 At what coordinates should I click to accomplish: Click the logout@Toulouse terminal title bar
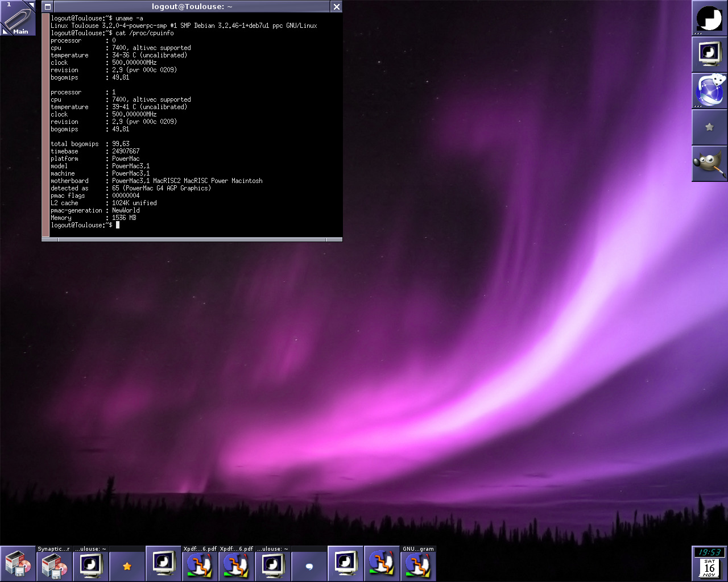pyautogui.click(x=192, y=7)
